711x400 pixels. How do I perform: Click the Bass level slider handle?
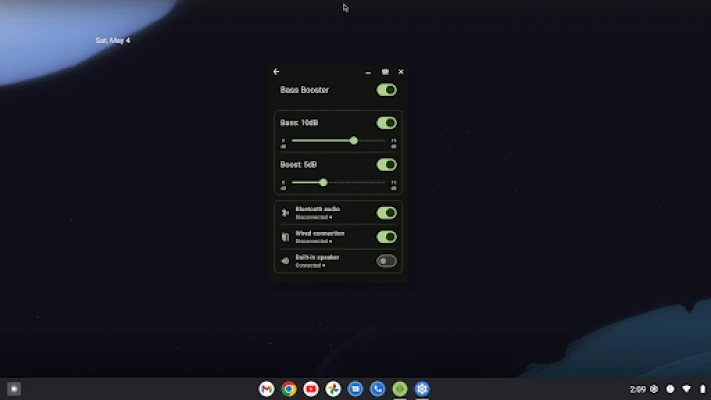(354, 141)
